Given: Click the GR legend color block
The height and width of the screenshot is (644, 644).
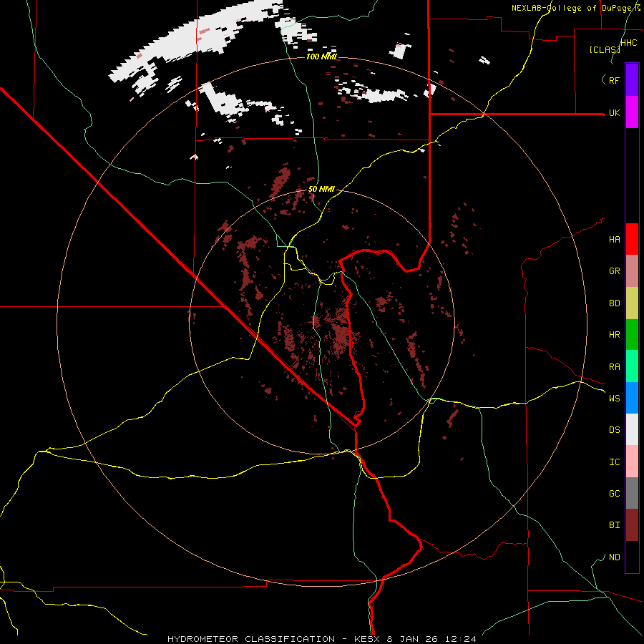Looking at the screenshot, I should coord(632,271).
